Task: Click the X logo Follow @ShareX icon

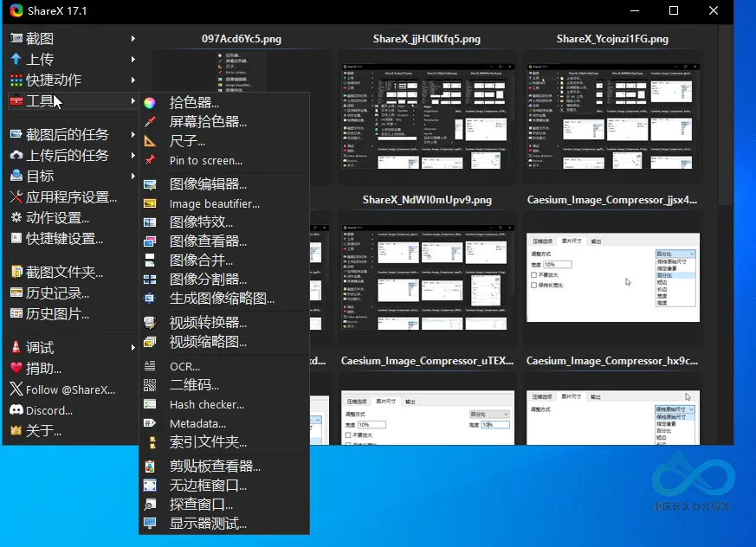Action: 16,389
